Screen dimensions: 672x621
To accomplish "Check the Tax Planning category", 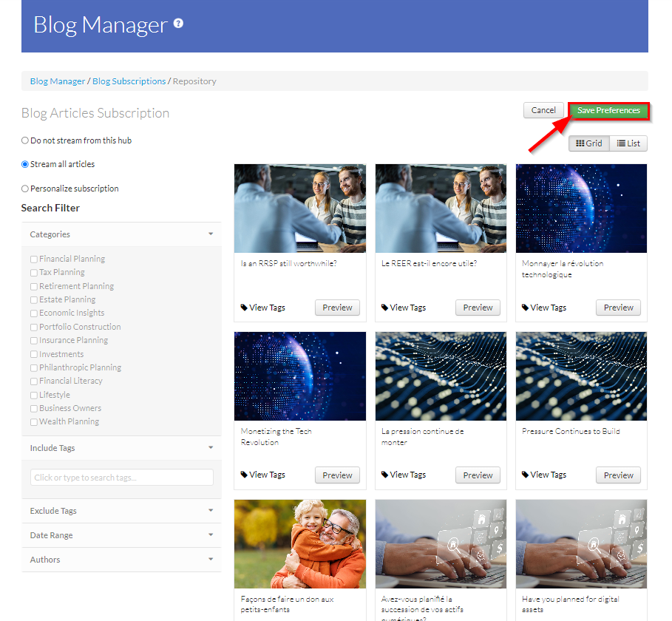I will (x=34, y=273).
